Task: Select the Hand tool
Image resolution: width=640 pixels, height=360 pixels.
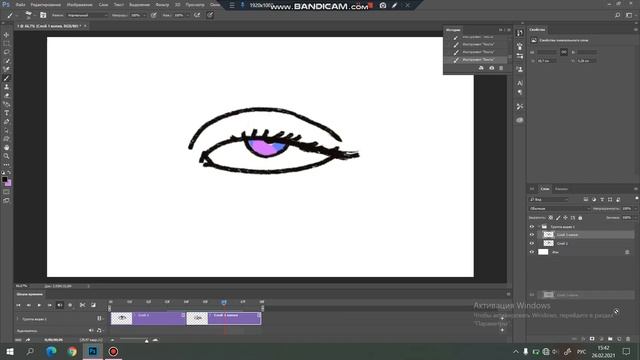Action: (7, 148)
